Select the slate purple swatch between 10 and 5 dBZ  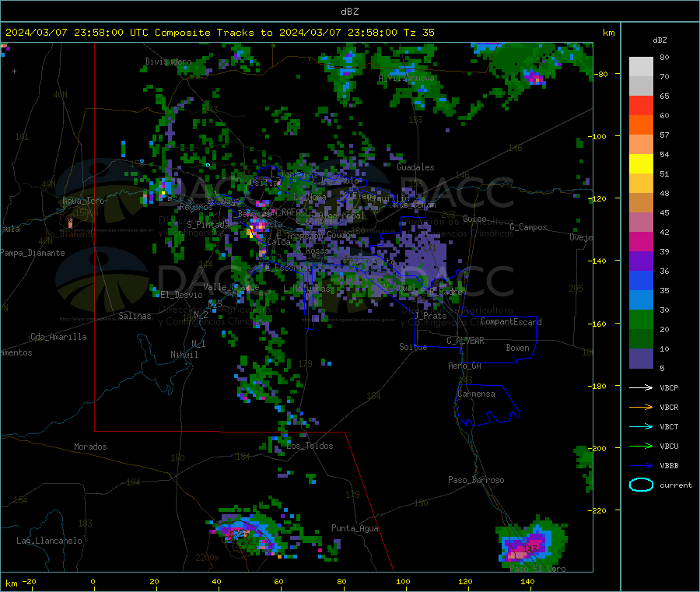(x=641, y=359)
